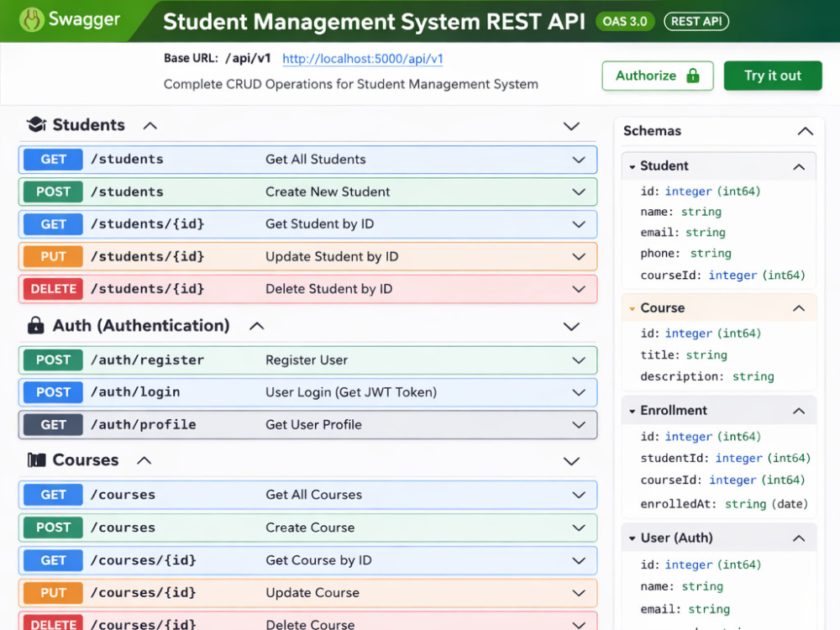The image size is (840, 630).
Task: Click the lock icon in Authorize button
Action: [x=693, y=76]
